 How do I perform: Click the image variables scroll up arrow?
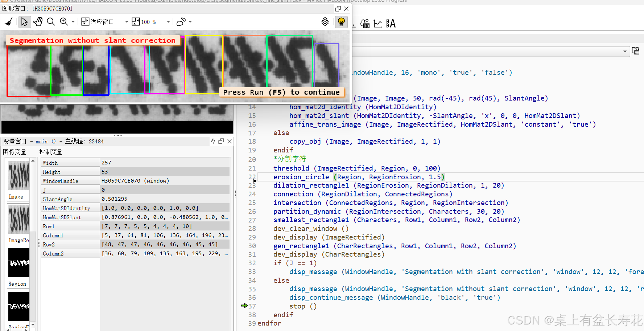(x=33, y=160)
